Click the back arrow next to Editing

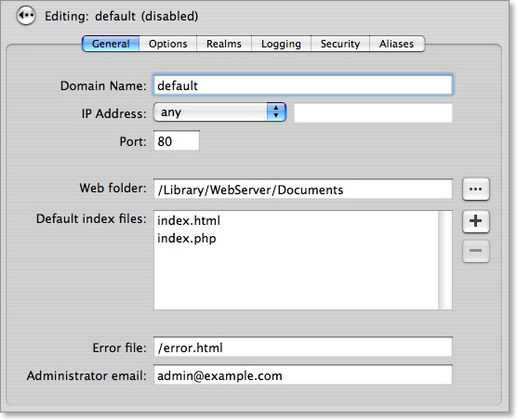point(26,15)
